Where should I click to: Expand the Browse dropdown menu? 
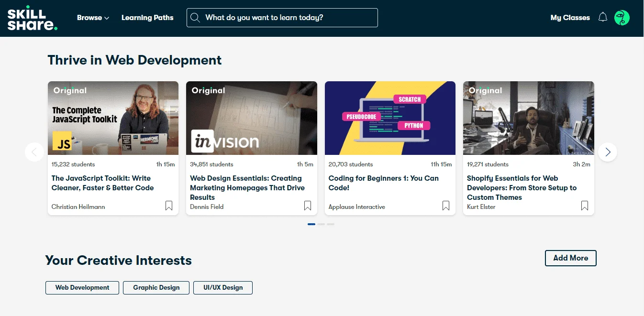(93, 18)
